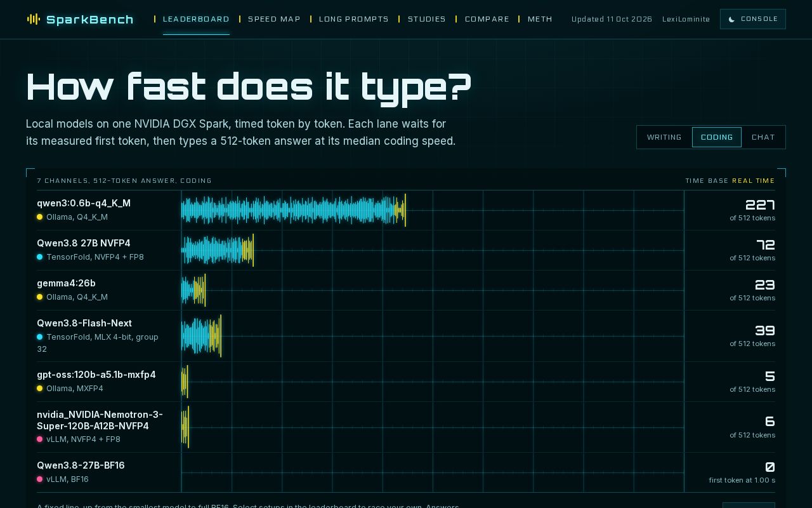Click the NVIDIA-Nemotron-3-Super model name
812x508 pixels.
click(x=100, y=420)
